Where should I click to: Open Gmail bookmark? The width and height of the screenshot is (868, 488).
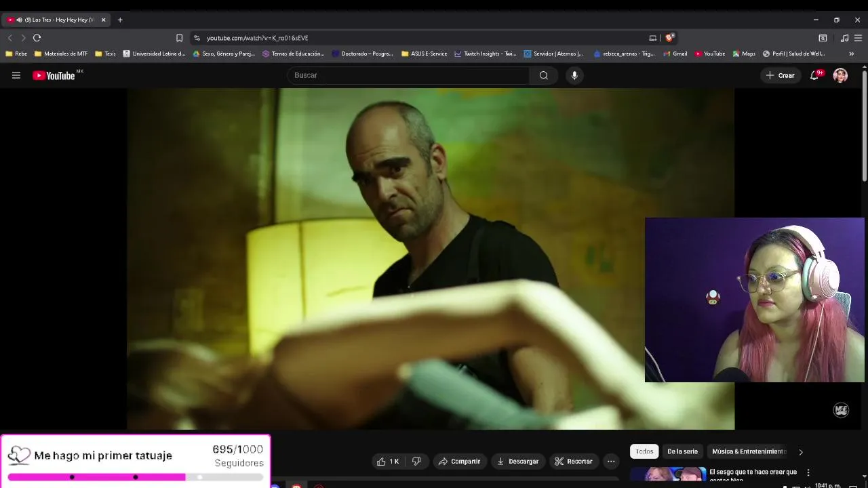[x=675, y=54]
